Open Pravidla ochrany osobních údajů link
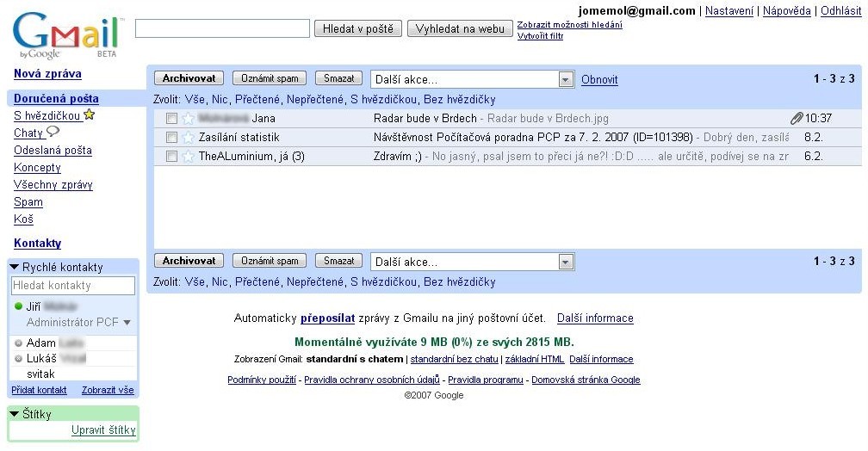Viewport: 868px width, 451px height. click(x=372, y=380)
